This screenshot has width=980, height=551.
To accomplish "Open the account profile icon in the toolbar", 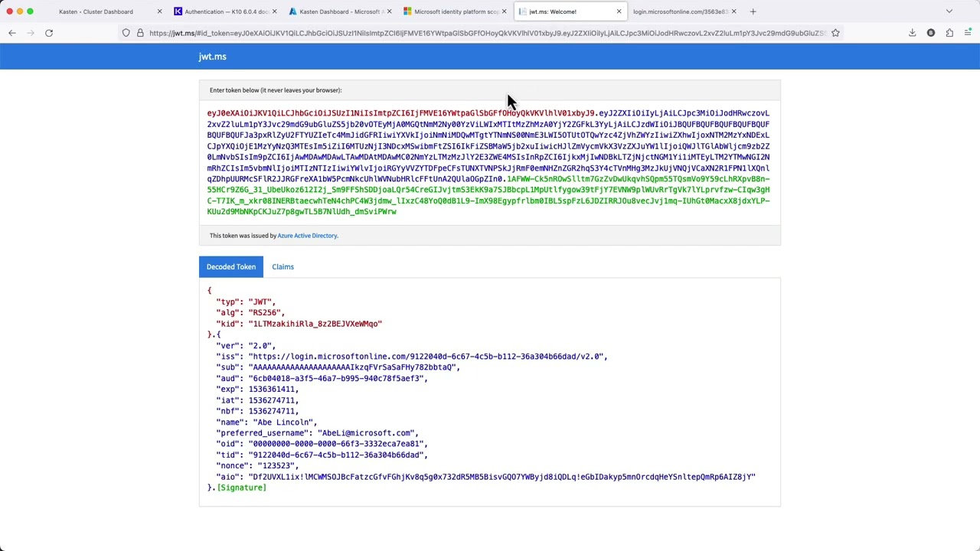I will (x=931, y=33).
